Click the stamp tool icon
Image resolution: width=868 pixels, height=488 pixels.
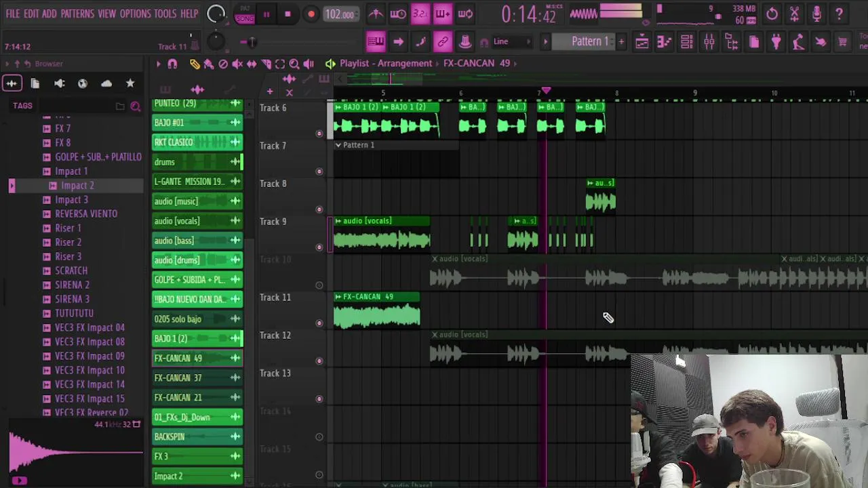click(x=465, y=42)
